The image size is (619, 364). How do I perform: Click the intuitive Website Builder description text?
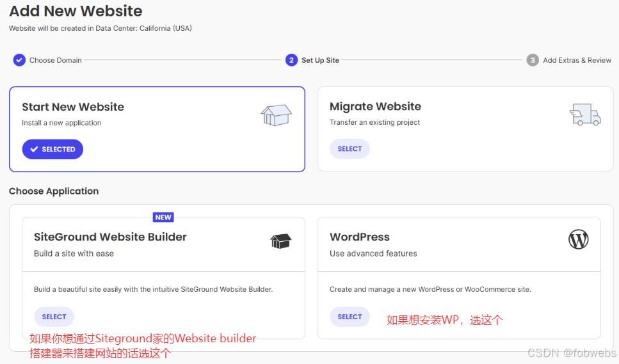coord(153,289)
